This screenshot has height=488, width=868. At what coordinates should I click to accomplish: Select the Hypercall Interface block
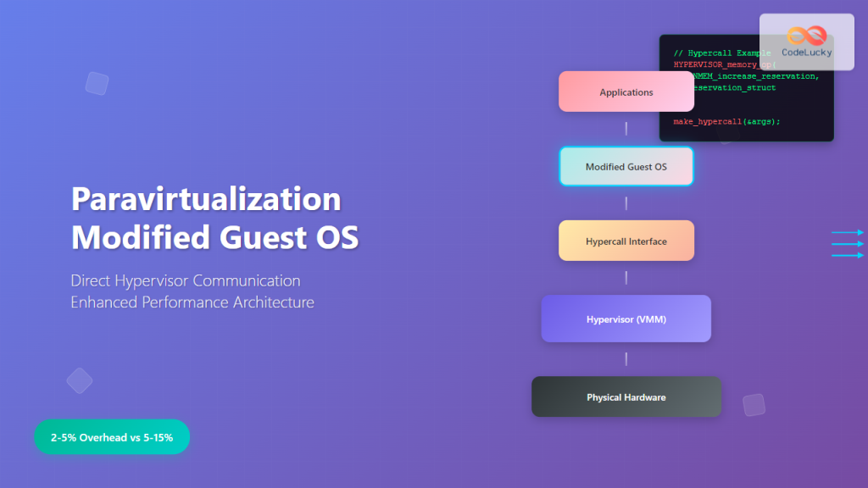pyautogui.click(x=626, y=241)
